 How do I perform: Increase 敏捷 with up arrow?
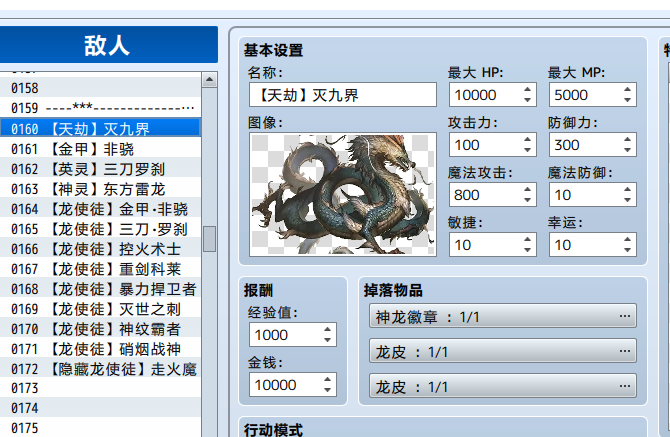pyautogui.click(x=528, y=239)
